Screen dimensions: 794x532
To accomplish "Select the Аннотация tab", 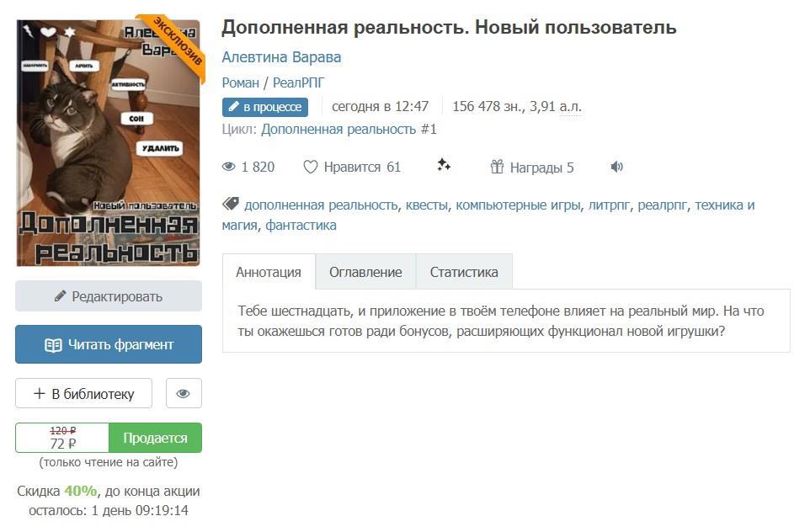I will (x=269, y=272).
